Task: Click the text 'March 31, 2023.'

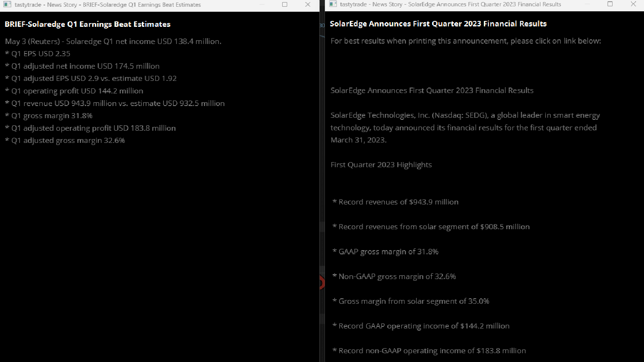Action: tap(358, 140)
